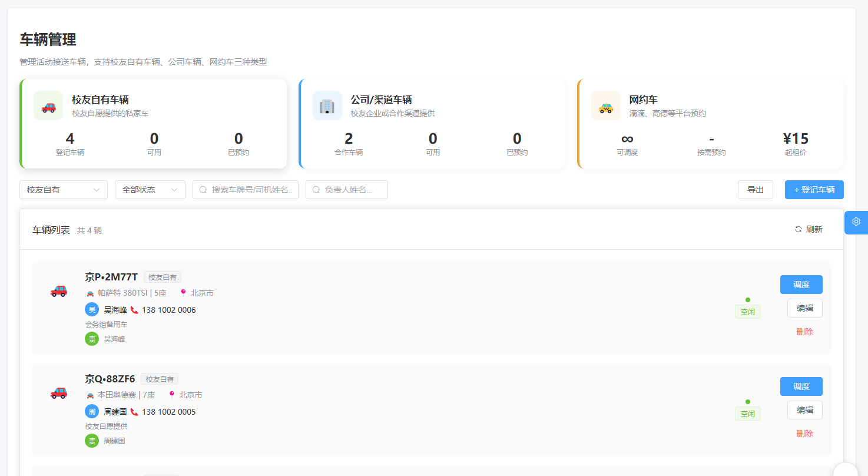
Task: Click 调度 for vehicle 京Q•88ZF6
Action: (801, 386)
